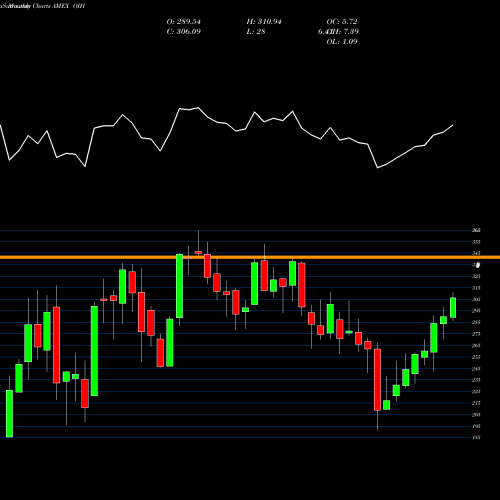
Task: Click the 285 price axis label
Action: pyautogui.click(x=476, y=322)
